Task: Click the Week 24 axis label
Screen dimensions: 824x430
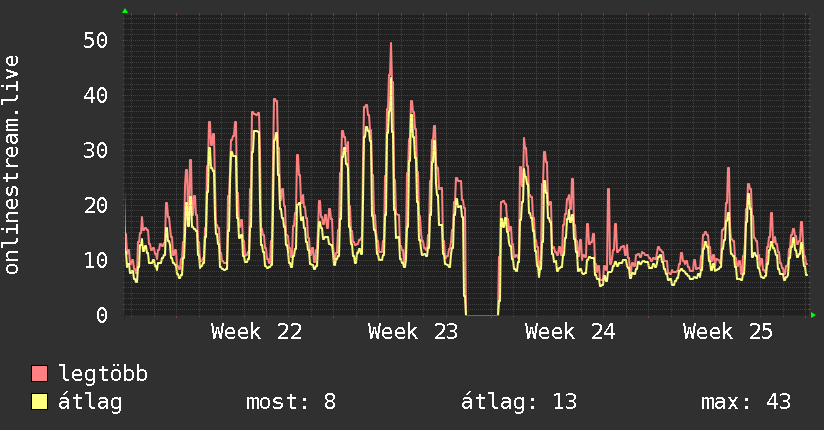Action: point(570,332)
